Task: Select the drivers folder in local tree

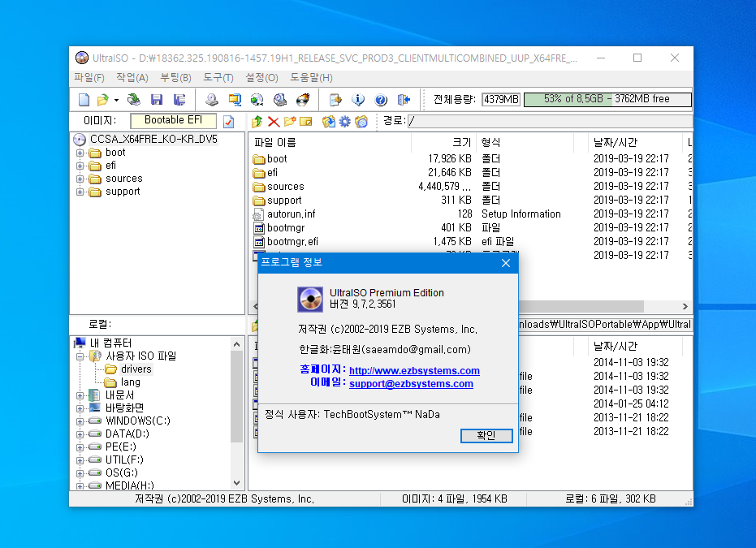Action: pos(136,369)
